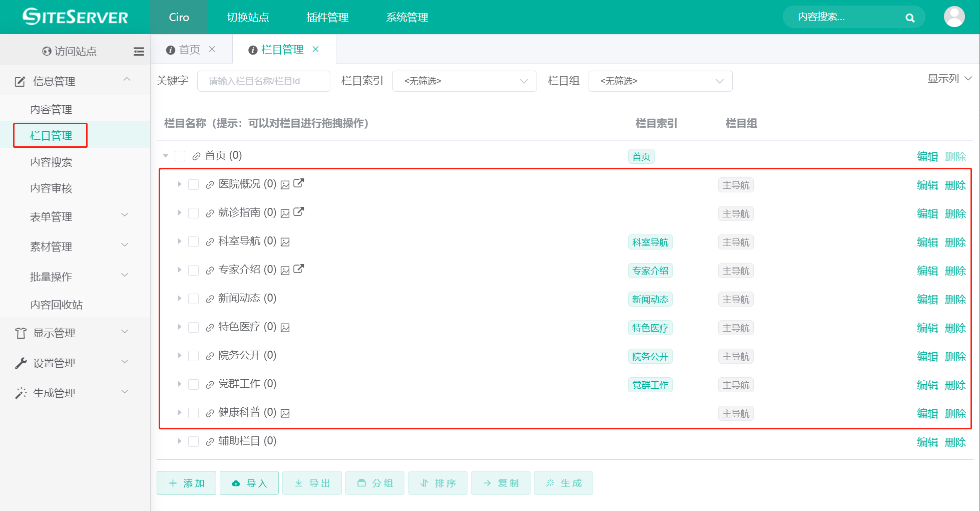Open the 系统管理 menu
Viewport: 980px width, 511px height.
pos(406,17)
